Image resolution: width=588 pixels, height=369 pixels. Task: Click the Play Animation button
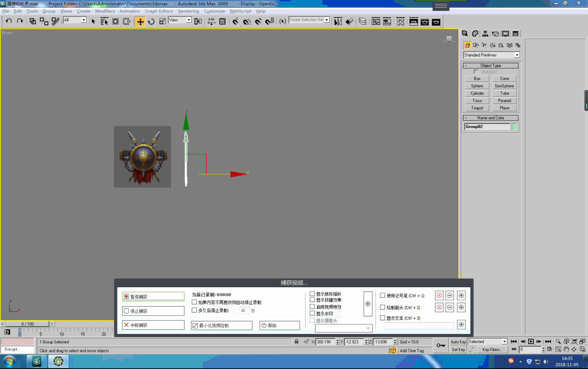tap(531, 341)
